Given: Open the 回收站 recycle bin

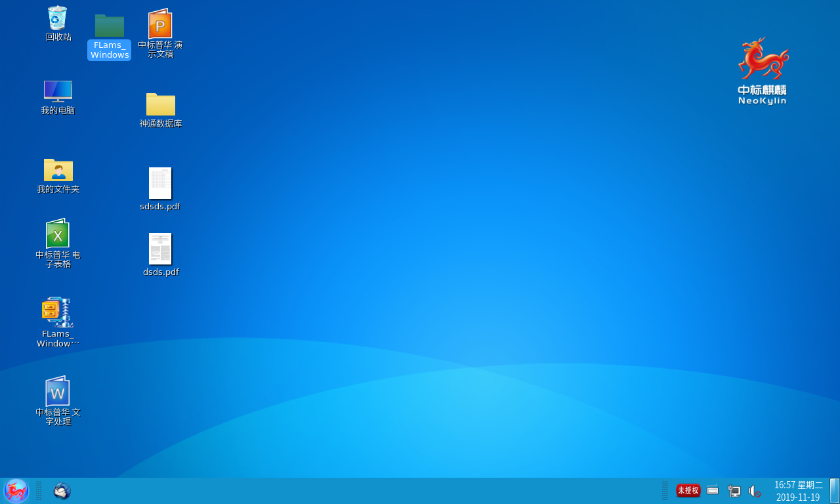Looking at the screenshot, I should click(x=58, y=19).
